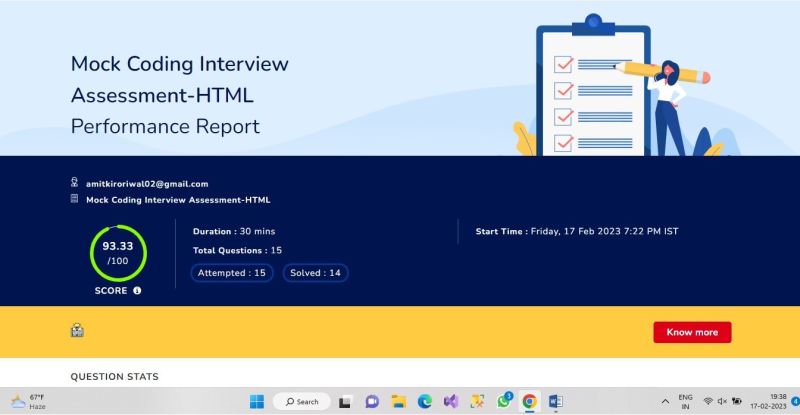Click the Know more button
Image resolution: width=800 pixels, height=415 pixels.
pyautogui.click(x=692, y=332)
